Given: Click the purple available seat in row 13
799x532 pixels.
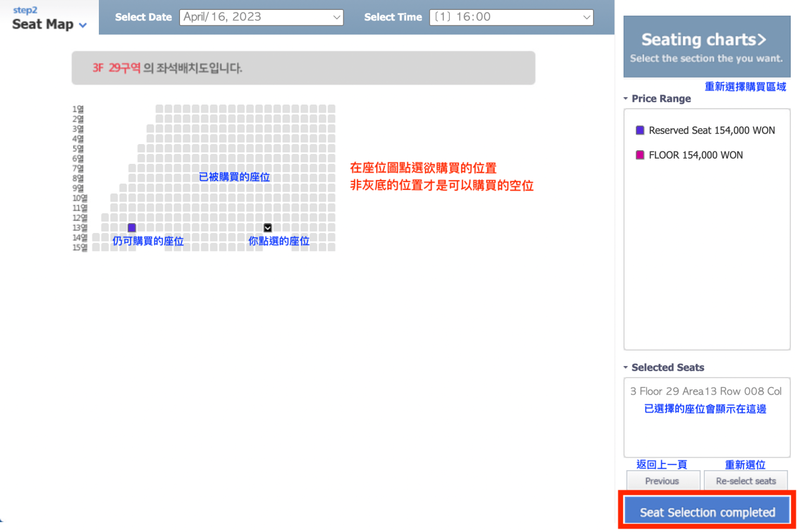Looking at the screenshot, I should pyautogui.click(x=132, y=228).
